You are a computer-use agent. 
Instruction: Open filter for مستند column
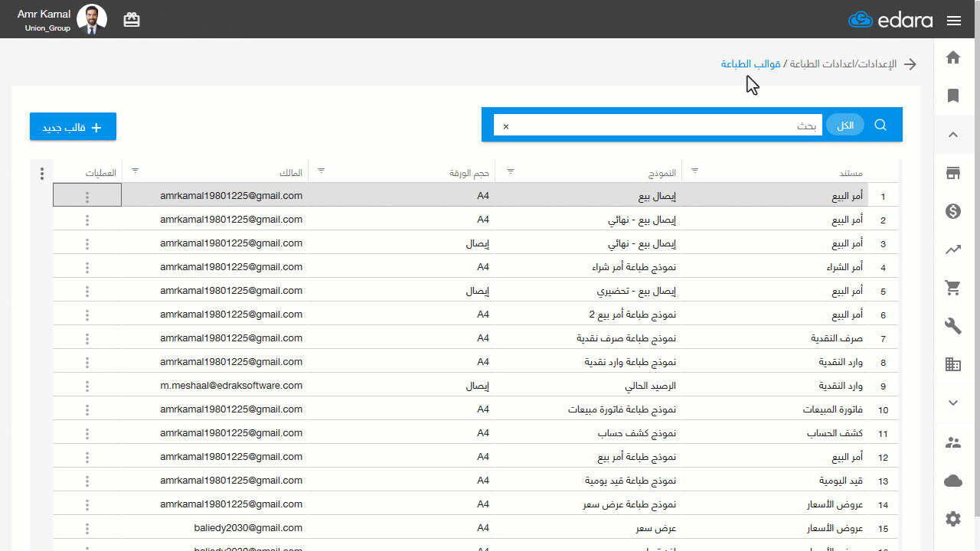coord(695,171)
